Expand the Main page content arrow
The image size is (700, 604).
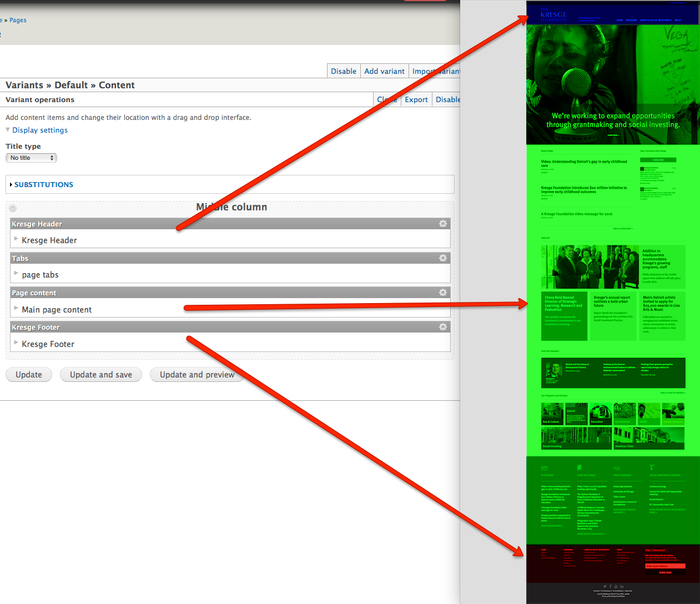tap(16, 309)
